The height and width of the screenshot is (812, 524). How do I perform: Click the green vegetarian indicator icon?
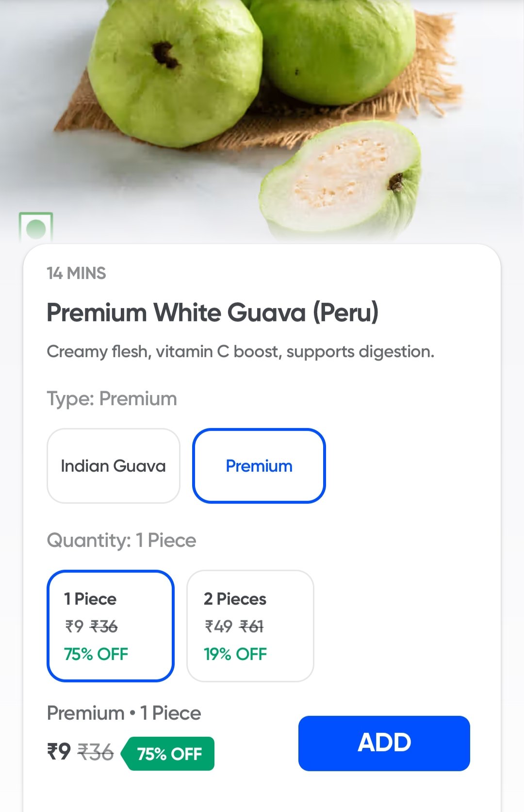36,228
